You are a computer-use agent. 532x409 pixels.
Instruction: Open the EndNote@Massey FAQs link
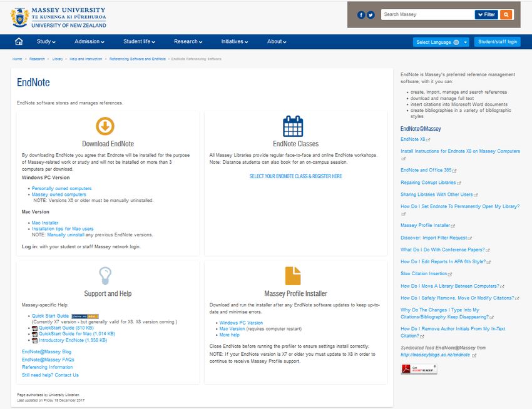[48, 360]
